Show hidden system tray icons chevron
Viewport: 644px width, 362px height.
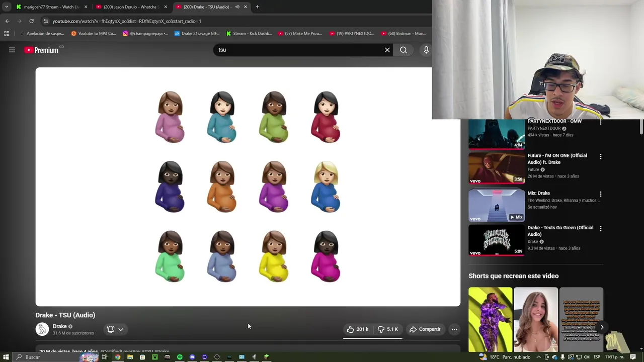[538, 357]
